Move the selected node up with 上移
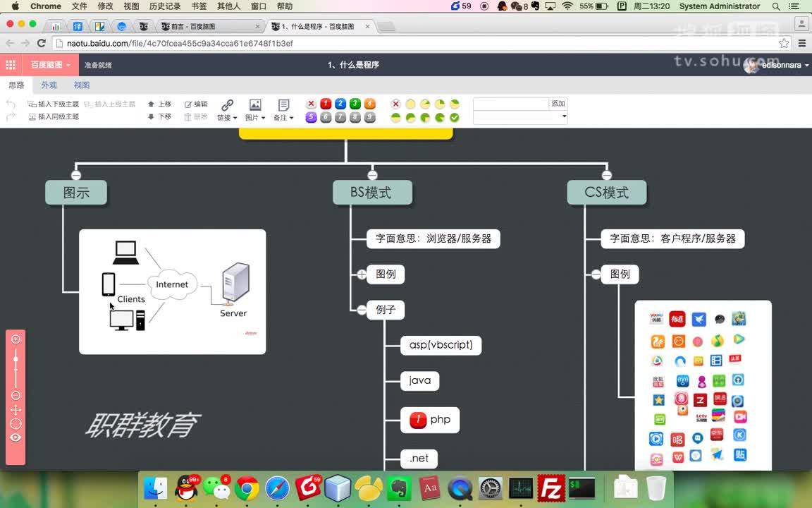 pos(161,103)
